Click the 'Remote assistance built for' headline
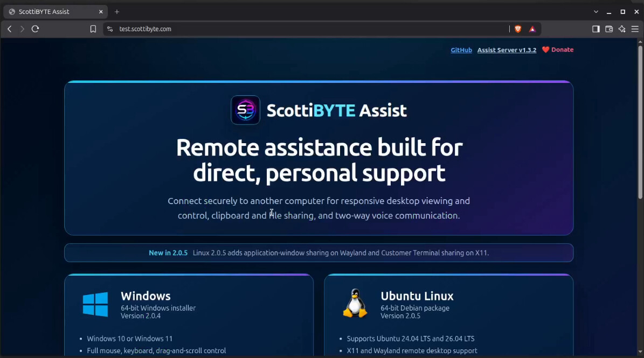 pyautogui.click(x=319, y=147)
